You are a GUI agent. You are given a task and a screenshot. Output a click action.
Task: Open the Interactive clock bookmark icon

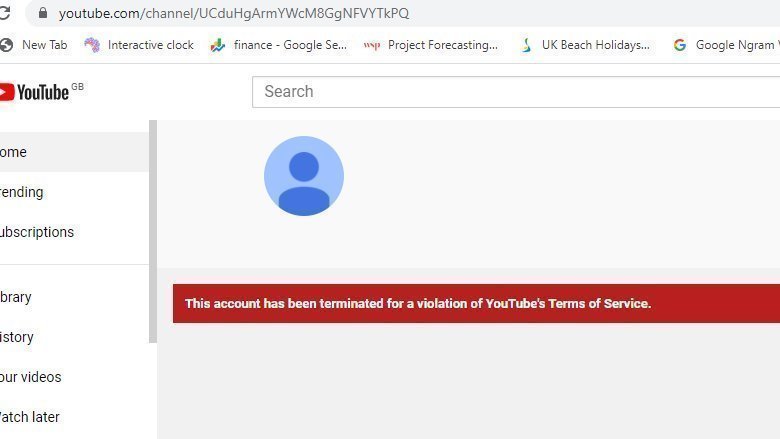point(92,45)
